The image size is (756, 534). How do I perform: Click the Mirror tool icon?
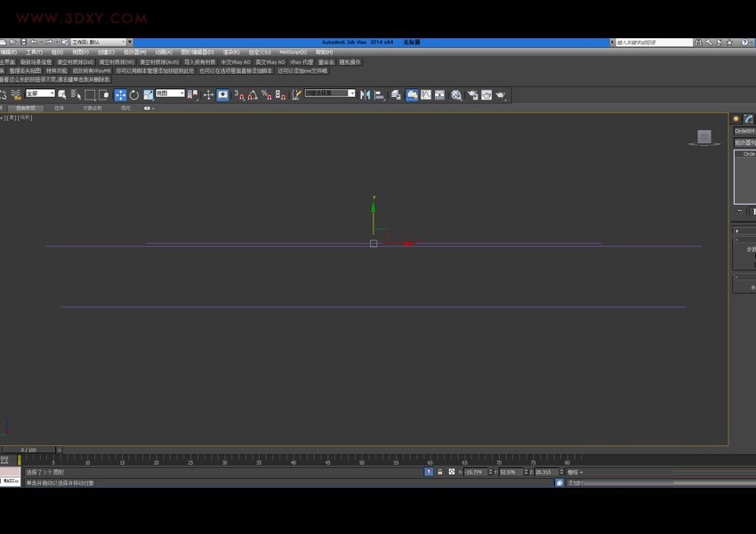[365, 95]
